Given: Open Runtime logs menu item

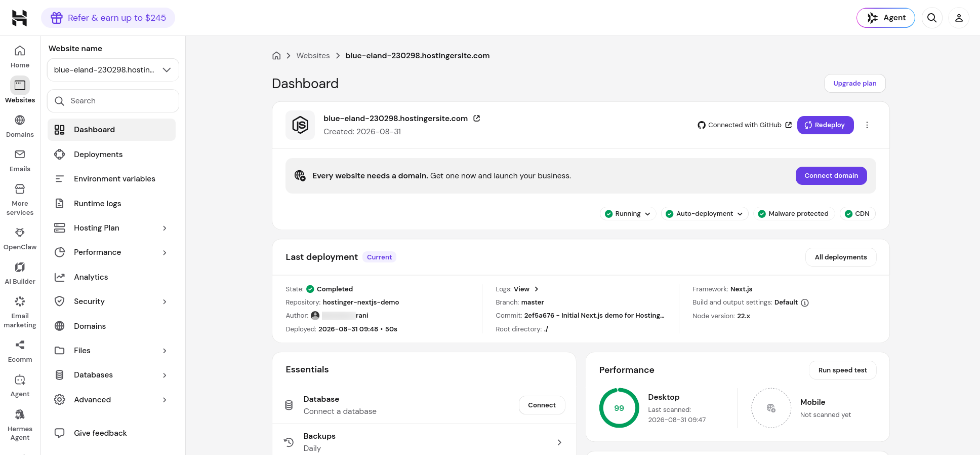Looking at the screenshot, I should (x=111, y=204).
